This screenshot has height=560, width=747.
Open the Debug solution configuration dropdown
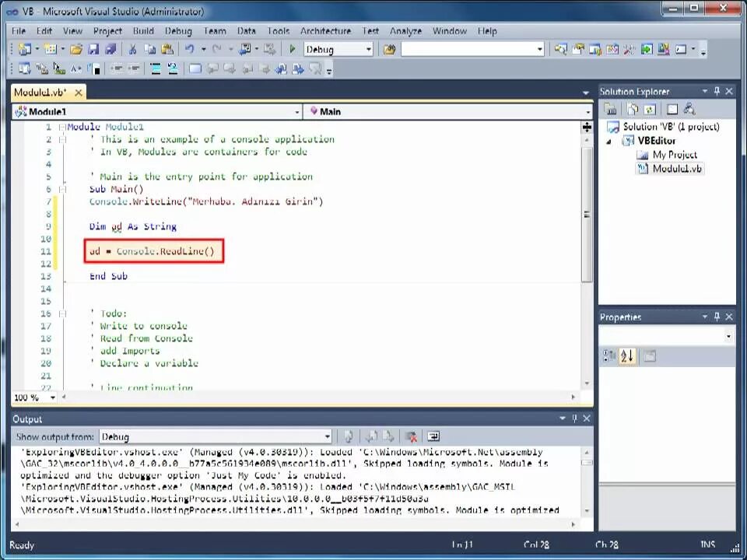coord(369,49)
